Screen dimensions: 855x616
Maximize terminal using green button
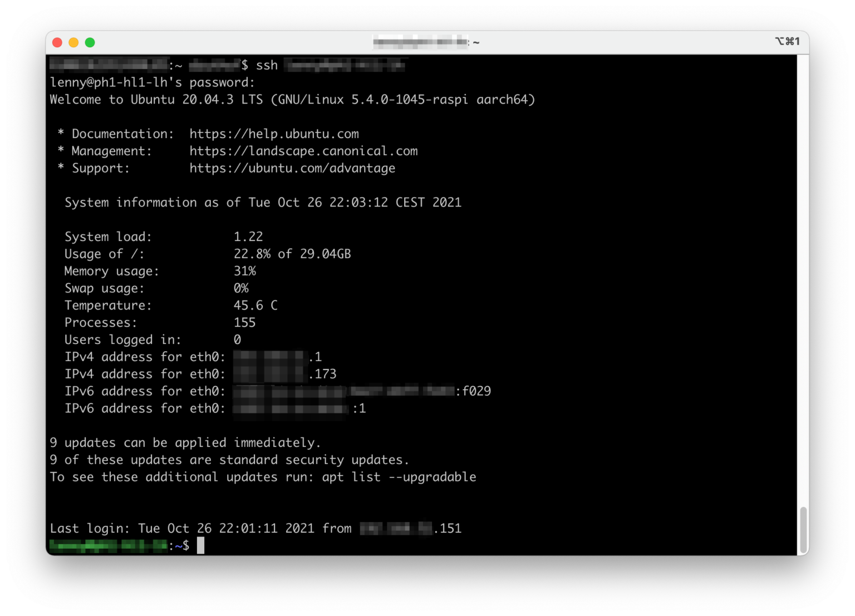pyautogui.click(x=90, y=42)
